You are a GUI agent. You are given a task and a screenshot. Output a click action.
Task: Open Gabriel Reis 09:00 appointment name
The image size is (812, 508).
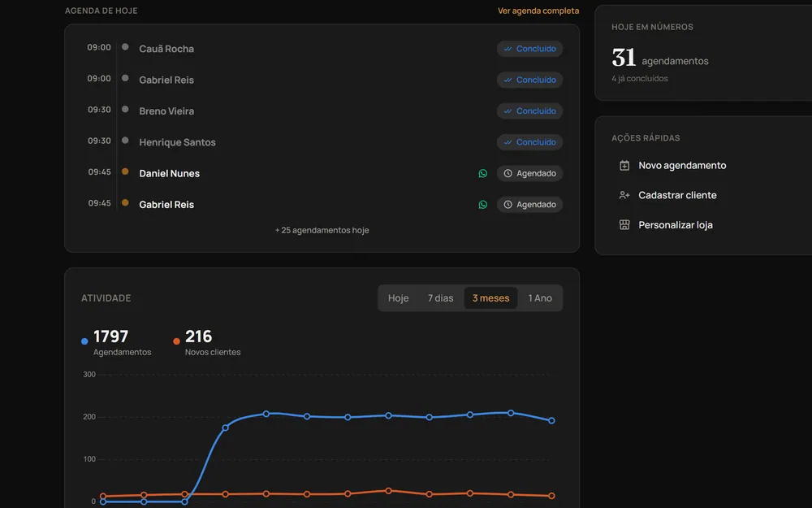(x=166, y=80)
